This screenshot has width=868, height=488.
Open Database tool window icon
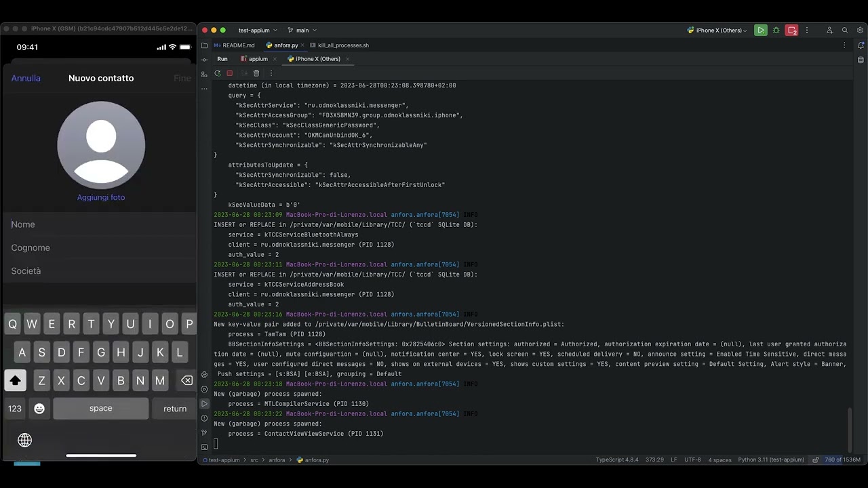[861, 60]
